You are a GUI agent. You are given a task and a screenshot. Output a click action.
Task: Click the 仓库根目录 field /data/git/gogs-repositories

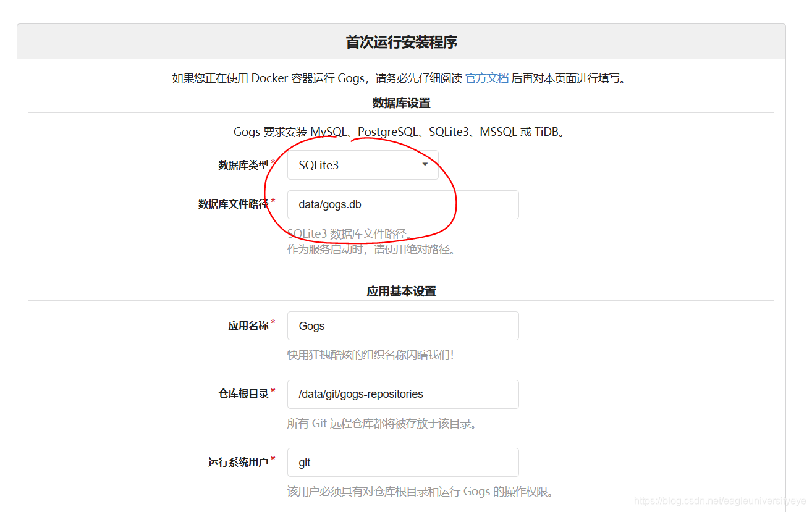click(403, 394)
